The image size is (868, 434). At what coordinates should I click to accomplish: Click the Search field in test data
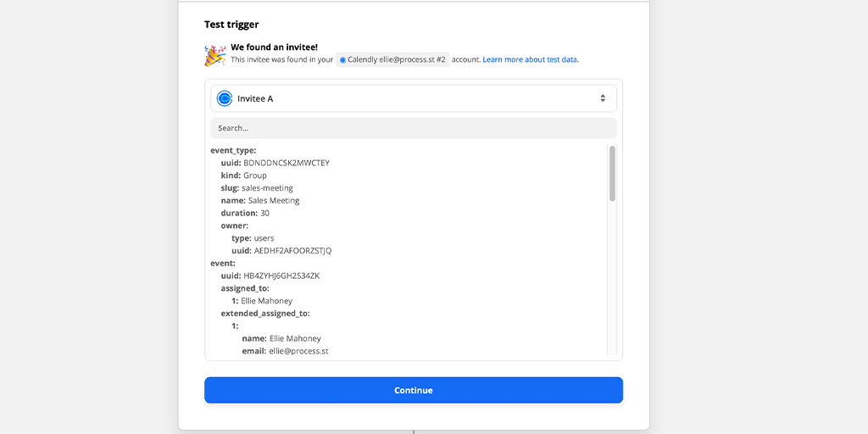pyautogui.click(x=414, y=128)
